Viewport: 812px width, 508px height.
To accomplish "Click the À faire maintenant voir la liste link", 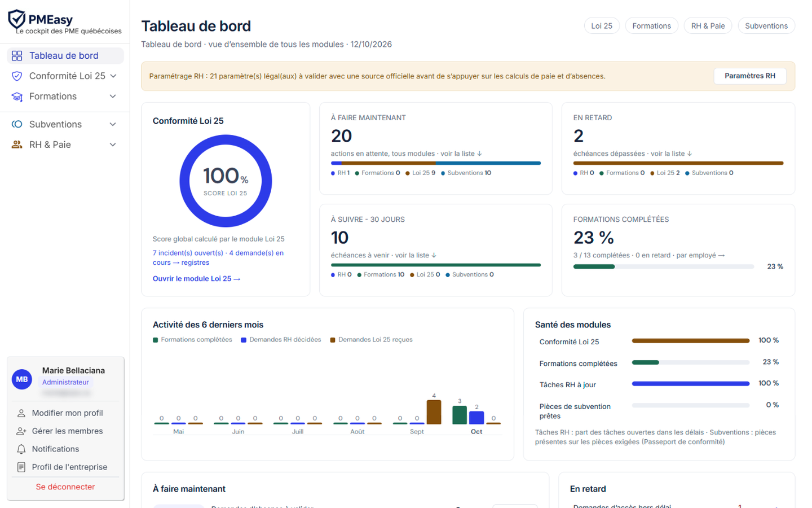I will [461, 154].
